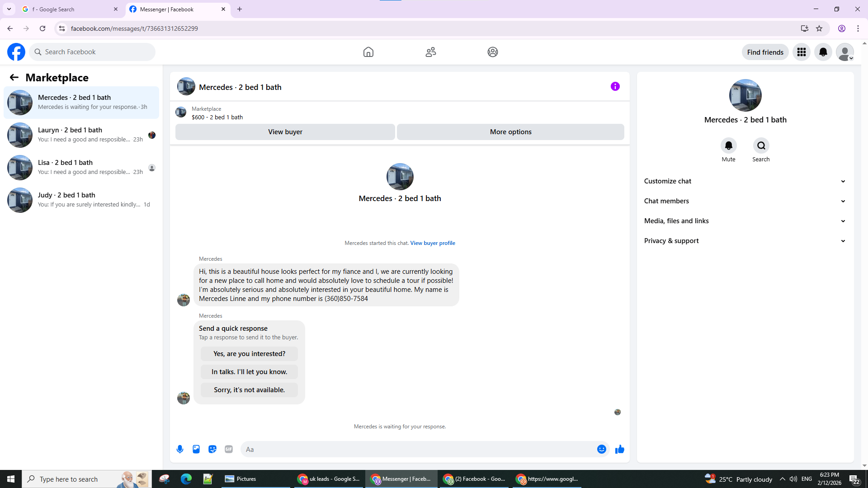The image size is (868, 488).
Task: Expand the Privacy & support section
Action: click(x=745, y=241)
